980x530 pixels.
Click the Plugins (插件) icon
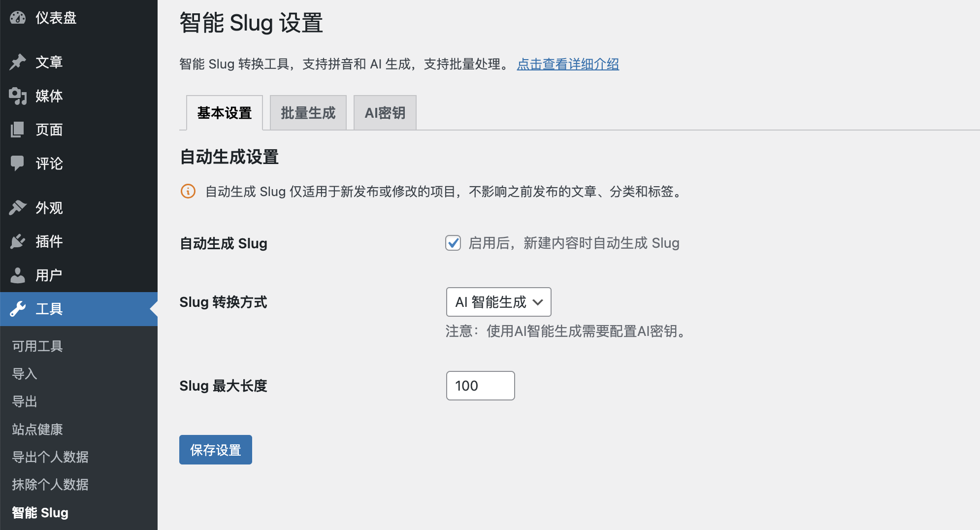17,241
